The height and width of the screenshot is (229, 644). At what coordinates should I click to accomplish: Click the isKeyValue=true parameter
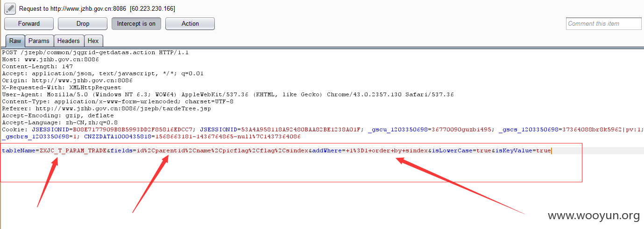(x=523, y=150)
